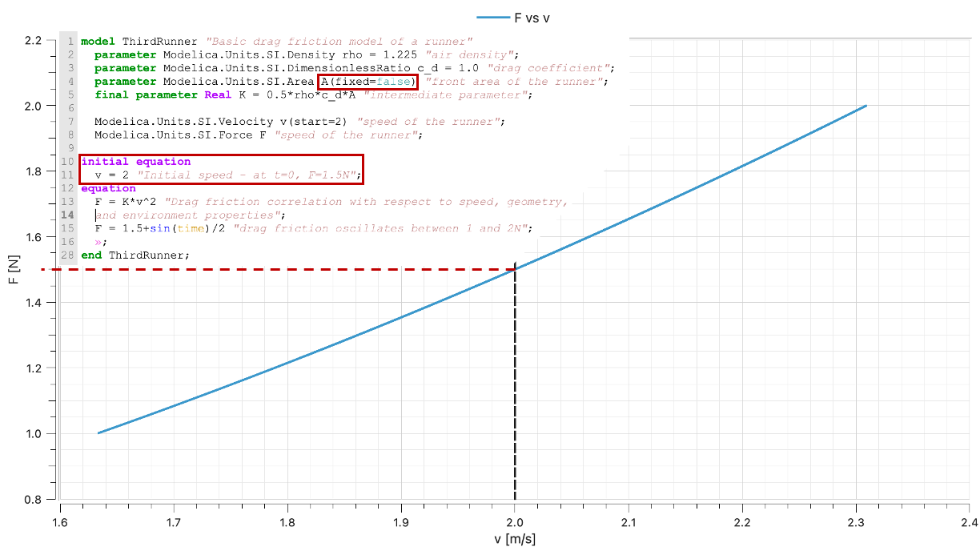Click the x-axis title "v [m/s]"
The width and height of the screenshot is (980, 551).
pos(515,539)
